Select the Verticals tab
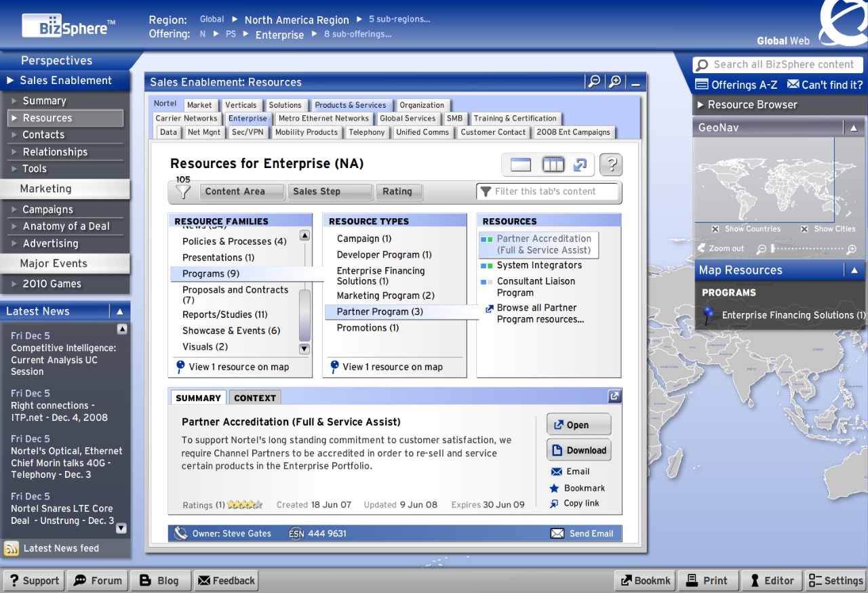868x593 pixels. 241,105
